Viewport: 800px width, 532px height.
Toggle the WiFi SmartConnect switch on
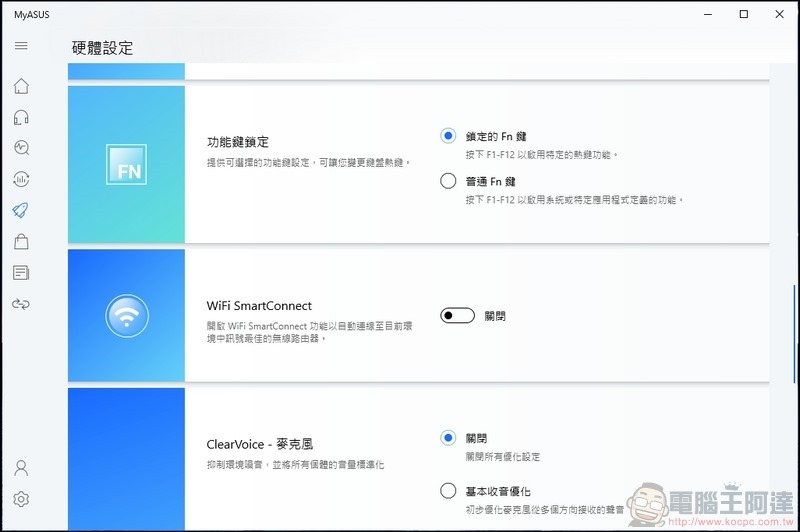[457, 316]
